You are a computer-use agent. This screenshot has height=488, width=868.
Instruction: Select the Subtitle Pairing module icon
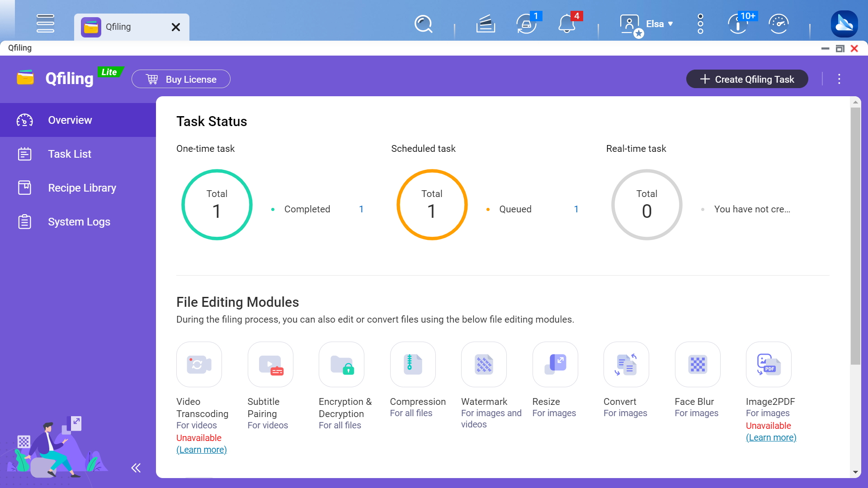(271, 364)
